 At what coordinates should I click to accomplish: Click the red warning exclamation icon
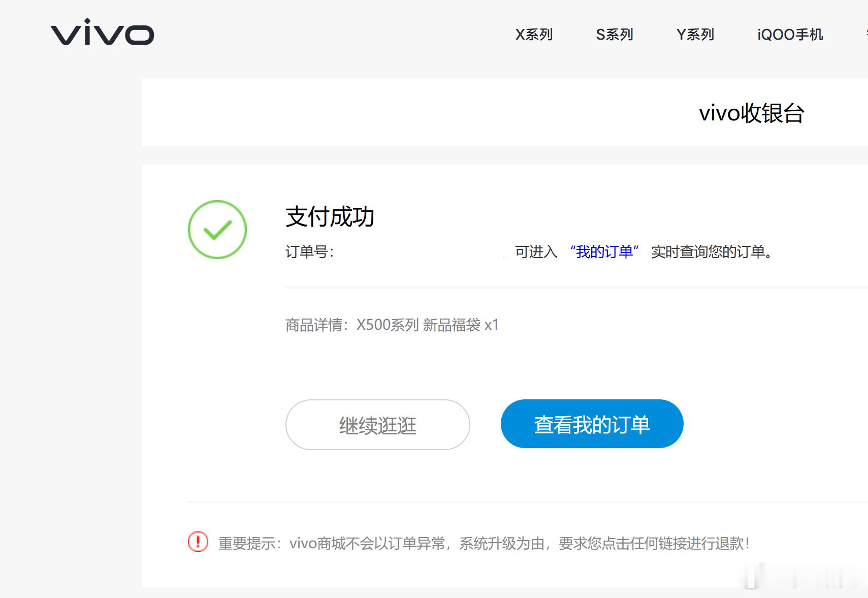(x=198, y=542)
